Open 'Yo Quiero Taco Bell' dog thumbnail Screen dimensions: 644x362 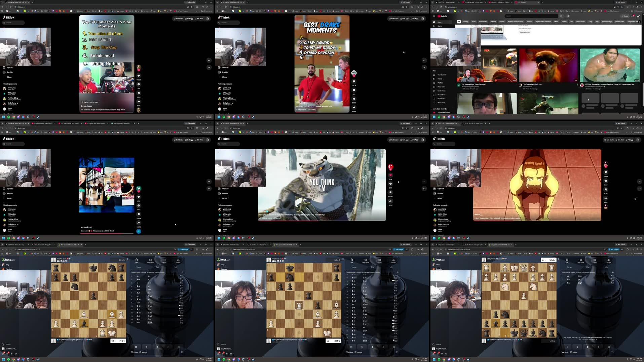548,65
